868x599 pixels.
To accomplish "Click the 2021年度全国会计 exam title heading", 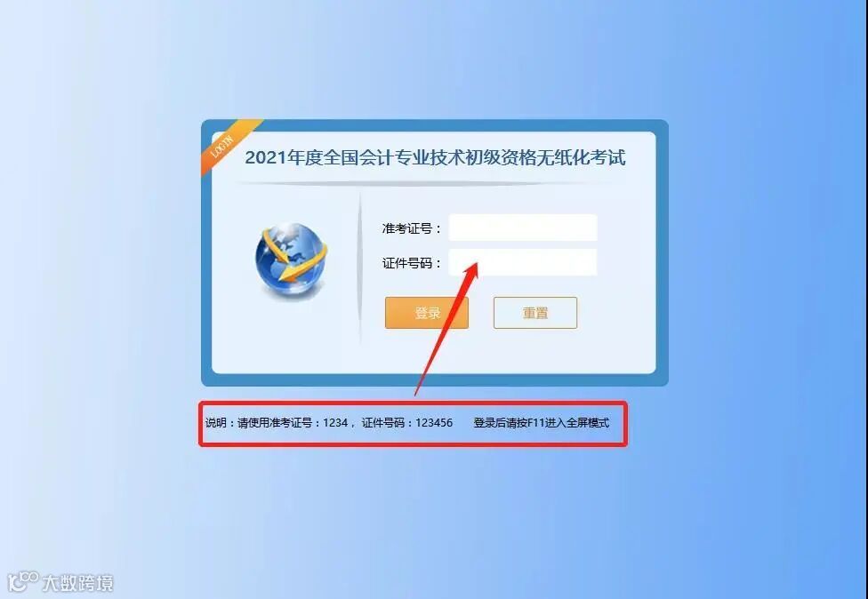I will [x=435, y=157].
